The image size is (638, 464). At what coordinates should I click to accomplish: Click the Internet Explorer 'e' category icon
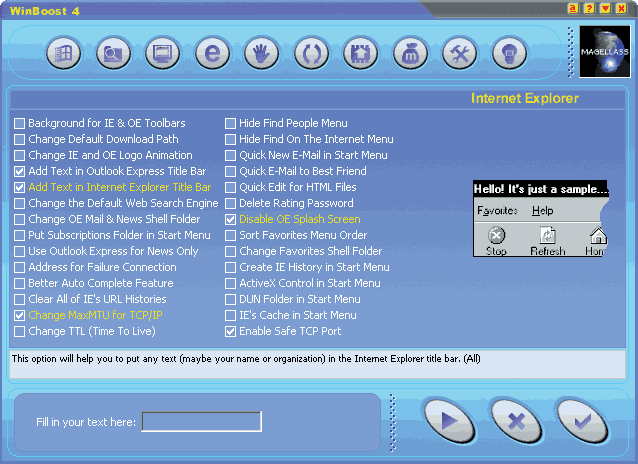(211, 52)
